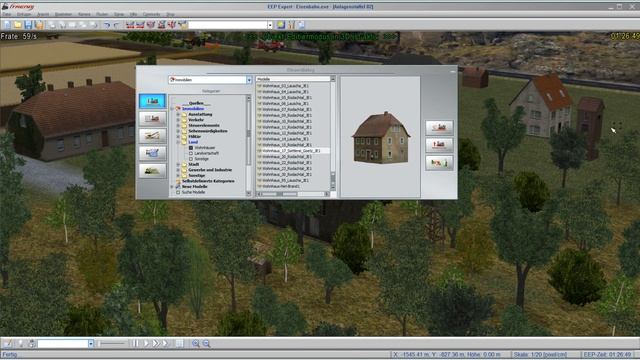Zoom in using the bottom toolbar magnifier
Image resolution: width=640 pixels, height=360 pixels.
pos(196,344)
